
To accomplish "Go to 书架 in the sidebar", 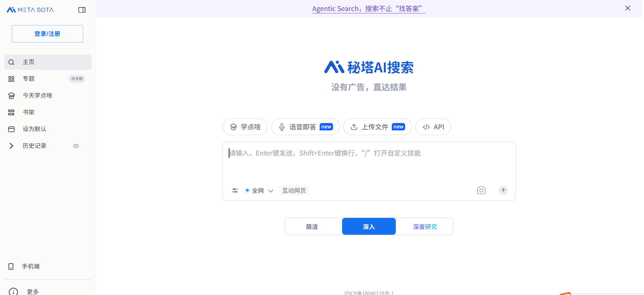I will point(29,112).
